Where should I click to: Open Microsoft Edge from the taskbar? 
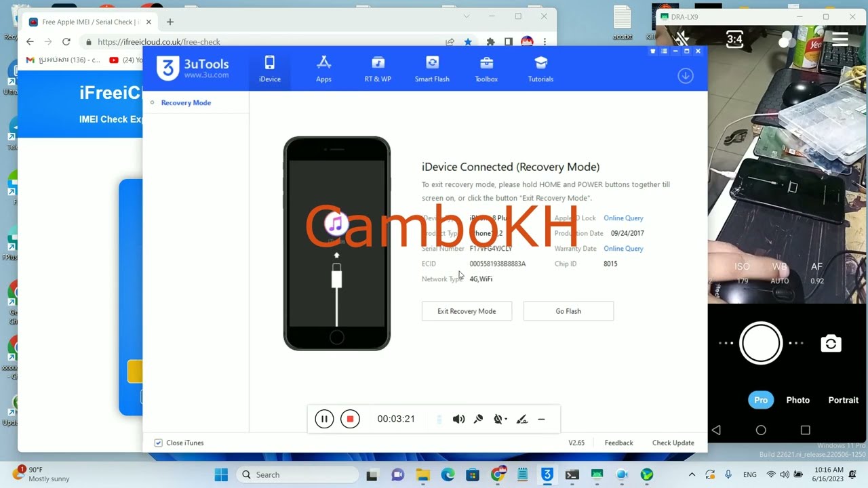448,474
